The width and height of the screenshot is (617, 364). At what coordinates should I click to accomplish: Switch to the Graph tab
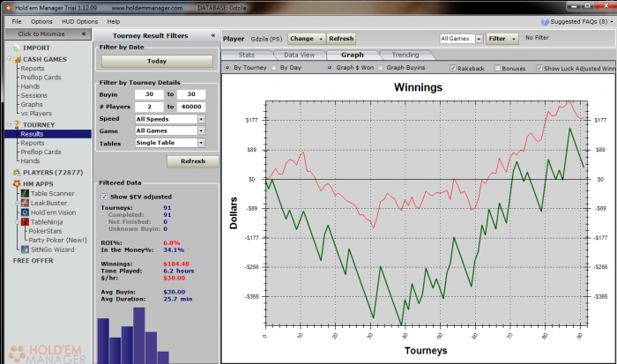click(x=353, y=56)
